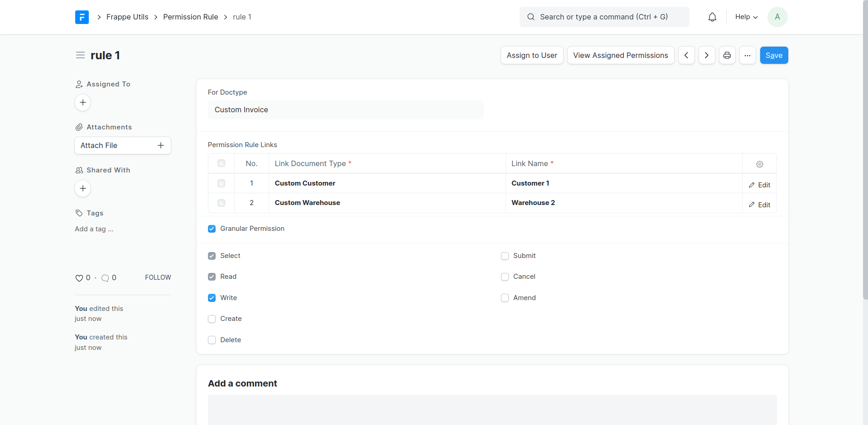Toggle the sidebar hamburger icon
868x425 pixels.
pyautogui.click(x=80, y=55)
